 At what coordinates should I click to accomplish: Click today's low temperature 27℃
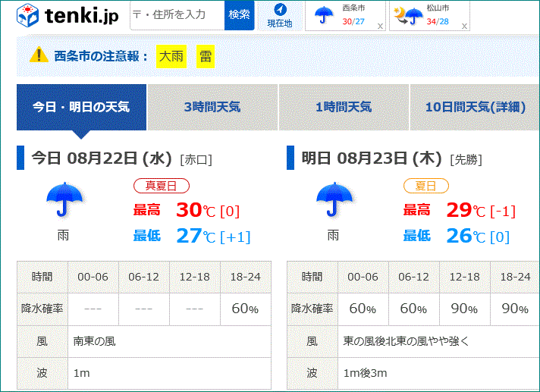pyautogui.click(x=196, y=236)
